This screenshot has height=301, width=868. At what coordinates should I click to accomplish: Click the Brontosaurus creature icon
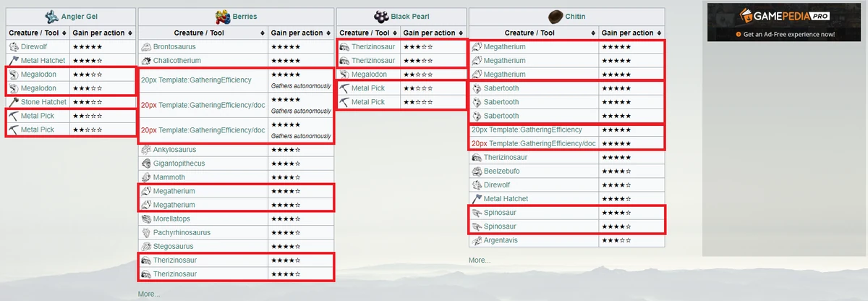point(146,46)
